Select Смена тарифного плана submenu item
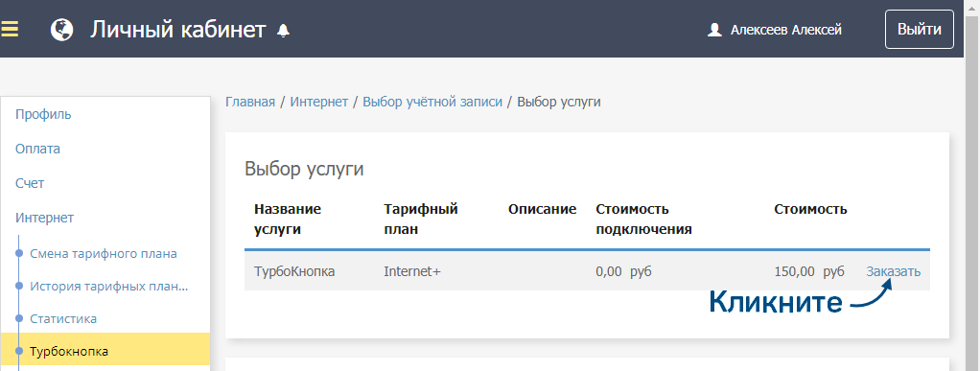Image resolution: width=980 pixels, height=371 pixels. point(104,254)
